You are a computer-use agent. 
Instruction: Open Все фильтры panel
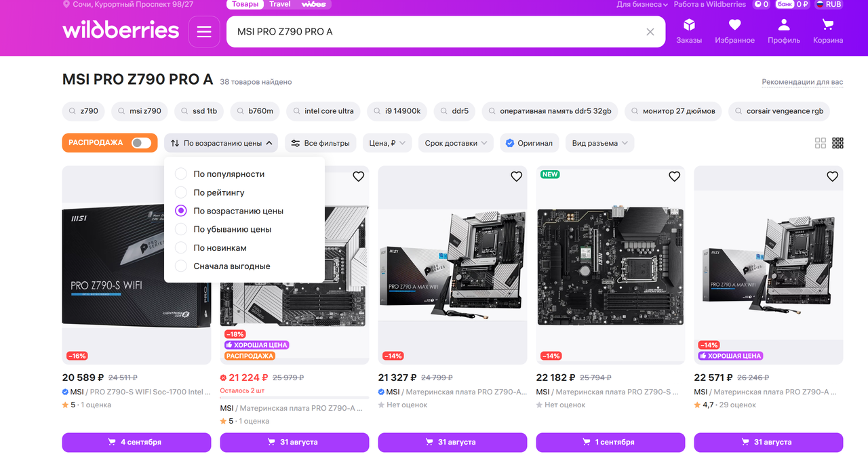[x=320, y=143]
